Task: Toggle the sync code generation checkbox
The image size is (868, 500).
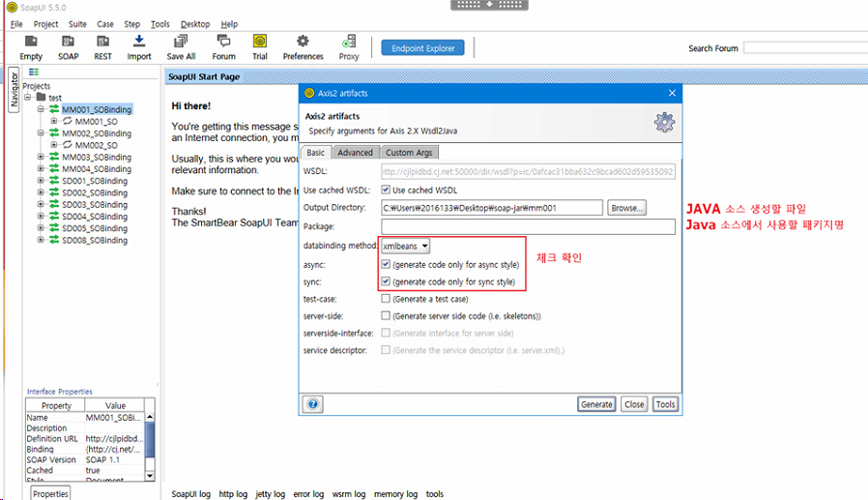Action: pyautogui.click(x=386, y=281)
